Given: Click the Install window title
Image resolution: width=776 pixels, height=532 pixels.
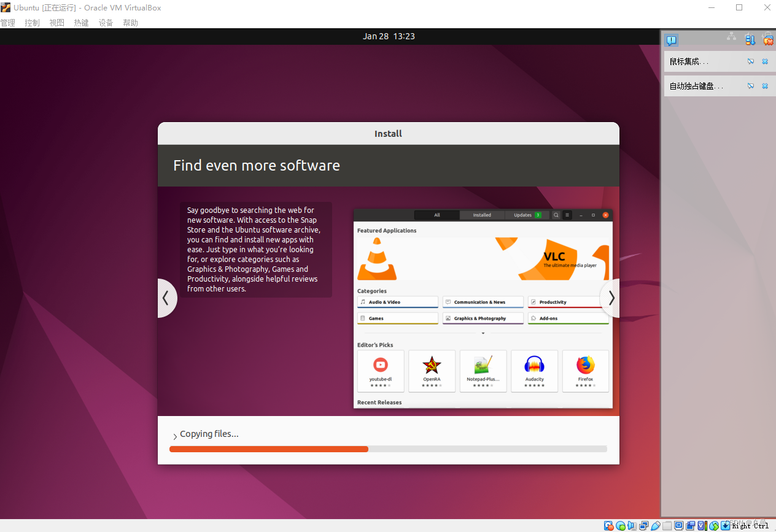Looking at the screenshot, I should click(388, 133).
